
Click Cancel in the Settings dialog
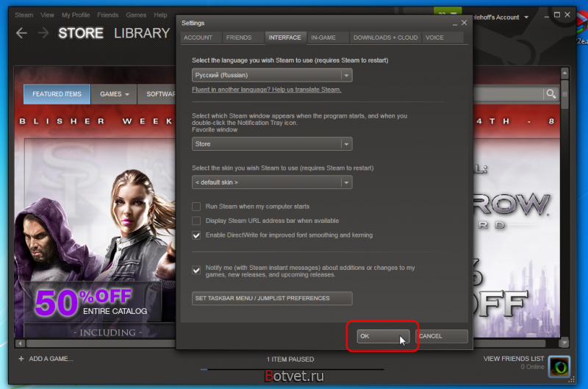click(442, 336)
